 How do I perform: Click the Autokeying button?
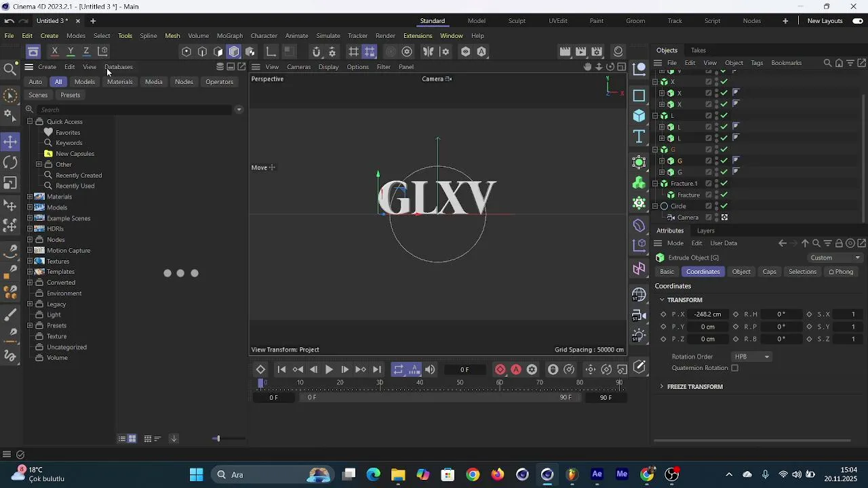pos(516,369)
